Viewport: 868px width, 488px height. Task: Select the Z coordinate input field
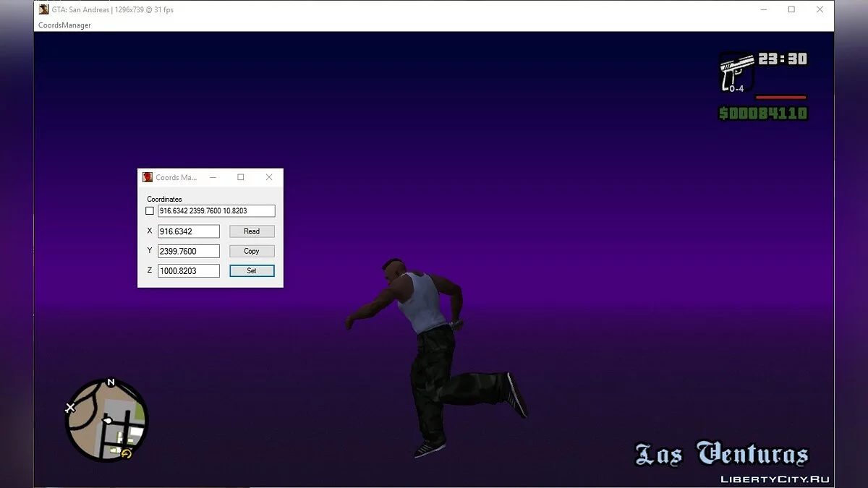click(x=188, y=270)
